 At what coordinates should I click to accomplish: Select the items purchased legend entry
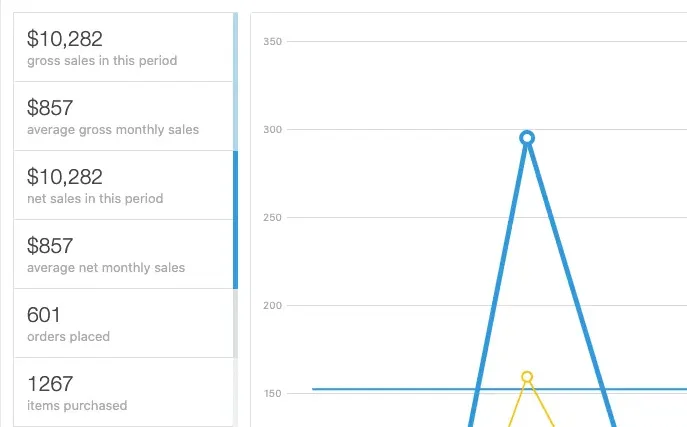124,392
